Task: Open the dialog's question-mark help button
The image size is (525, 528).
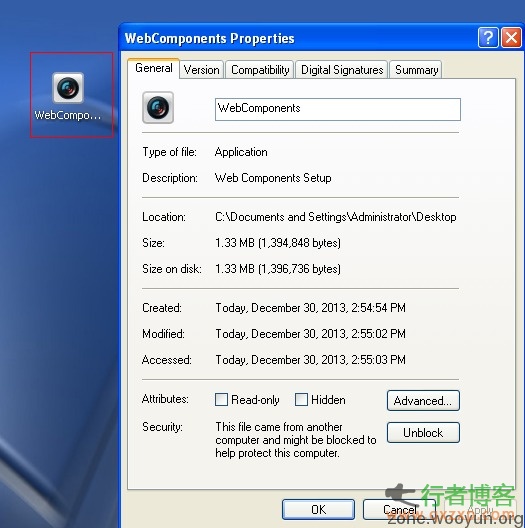Action: click(488, 37)
